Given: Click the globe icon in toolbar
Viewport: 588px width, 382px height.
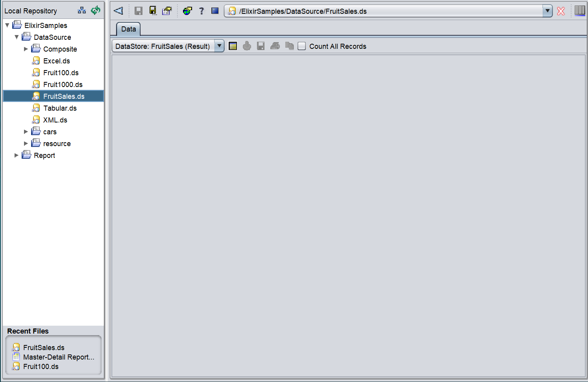Looking at the screenshot, I should click(187, 11).
